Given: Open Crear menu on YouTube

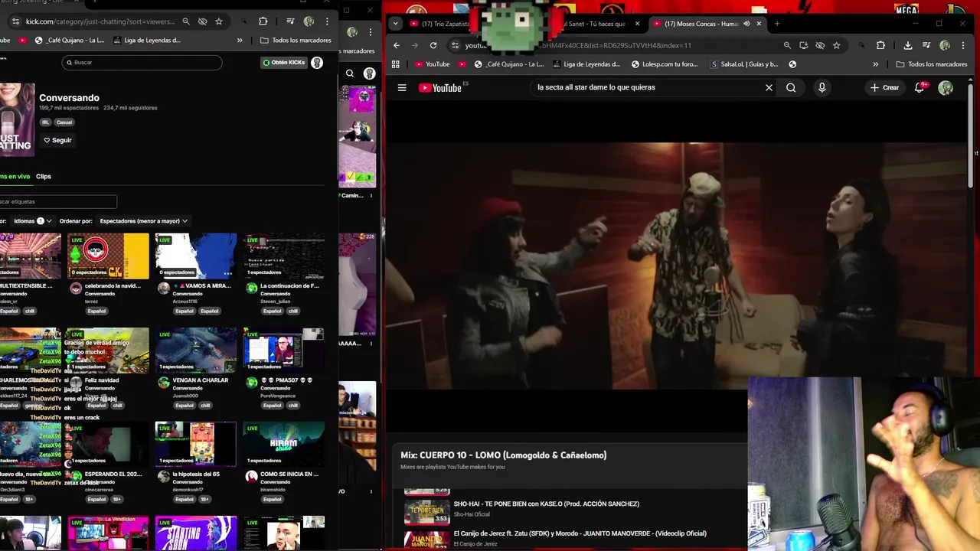Looking at the screenshot, I should point(884,87).
